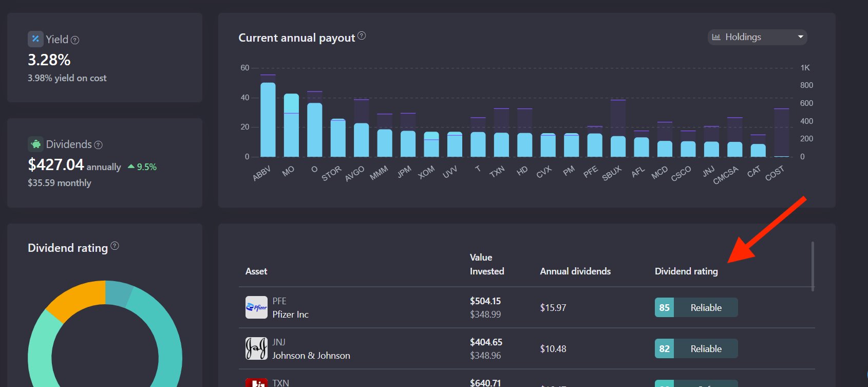The image size is (868, 387).
Task: Select the MO bar in payout chart
Action: click(291, 125)
